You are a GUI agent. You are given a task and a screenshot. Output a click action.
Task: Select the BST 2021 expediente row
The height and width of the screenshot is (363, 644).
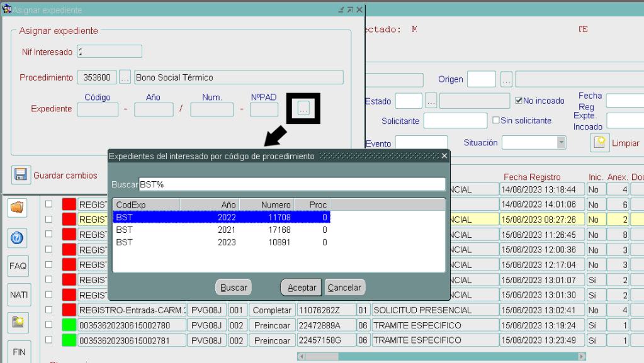pos(220,230)
